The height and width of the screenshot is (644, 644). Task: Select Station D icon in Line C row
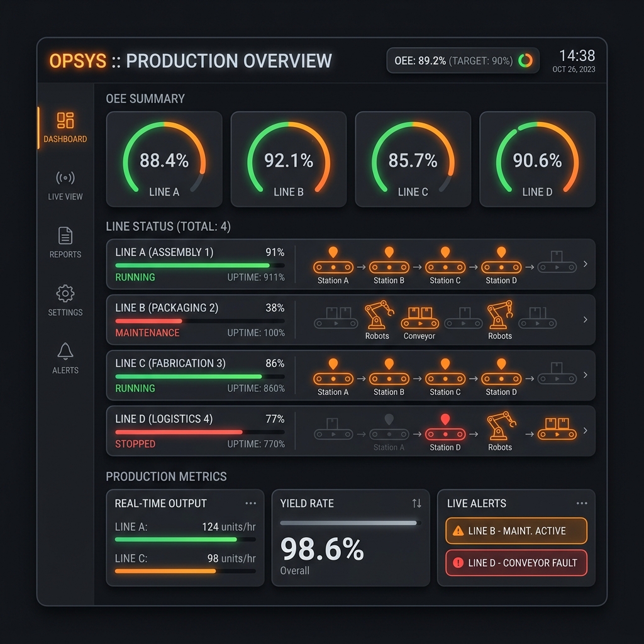click(x=501, y=372)
